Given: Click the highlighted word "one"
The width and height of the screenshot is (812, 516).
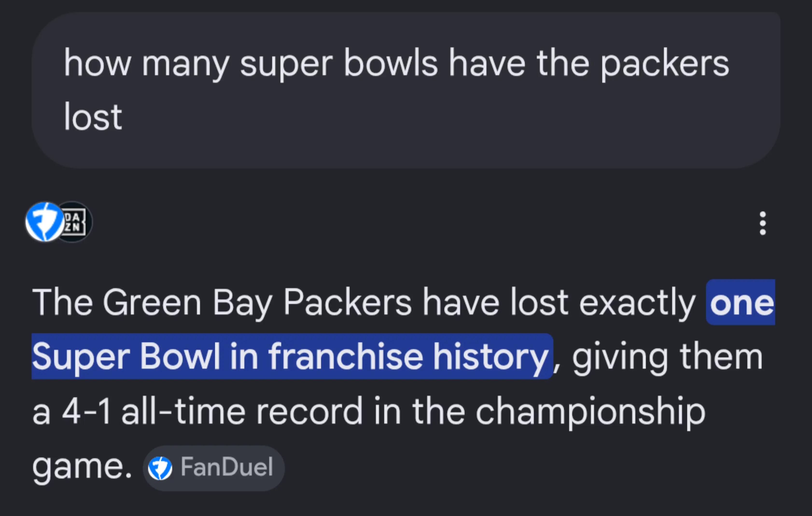Looking at the screenshot, I should click(x=741, y=303).
